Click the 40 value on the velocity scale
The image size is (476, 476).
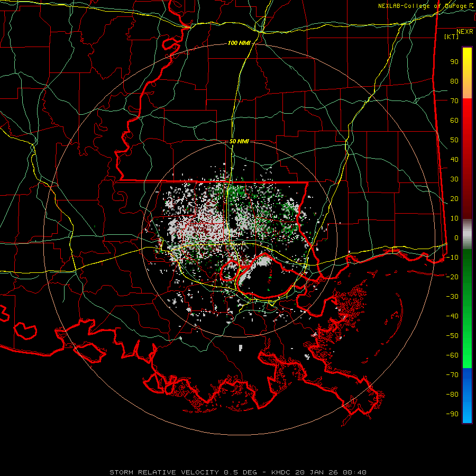454,159
